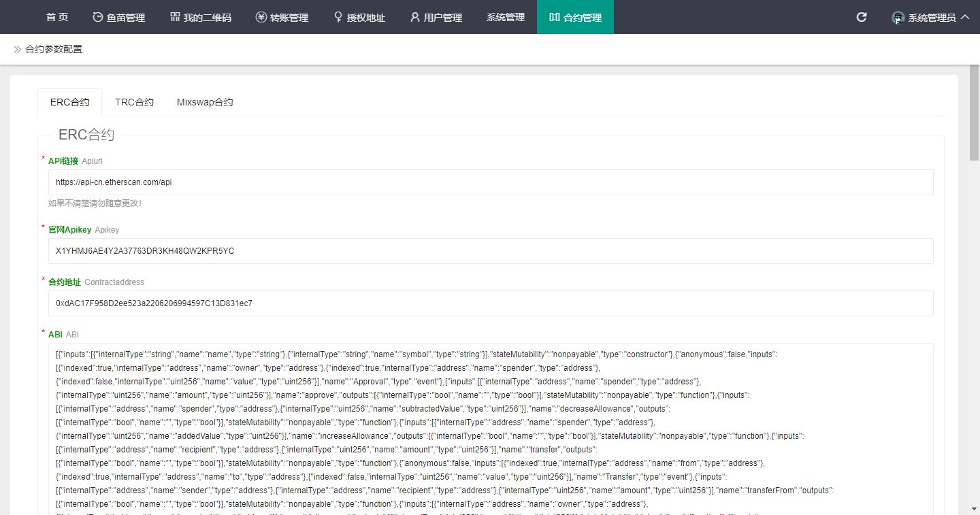Click the 鱼苗管理 clock icon
The width and height of the screenshot is (980, 515).
[x=98, y=17]
